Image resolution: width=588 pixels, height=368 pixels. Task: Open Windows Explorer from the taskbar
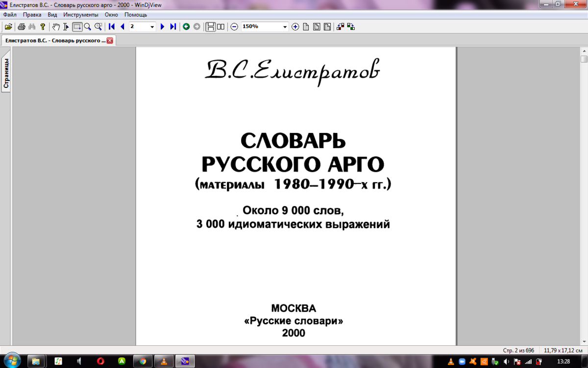(x=36, y=361)
